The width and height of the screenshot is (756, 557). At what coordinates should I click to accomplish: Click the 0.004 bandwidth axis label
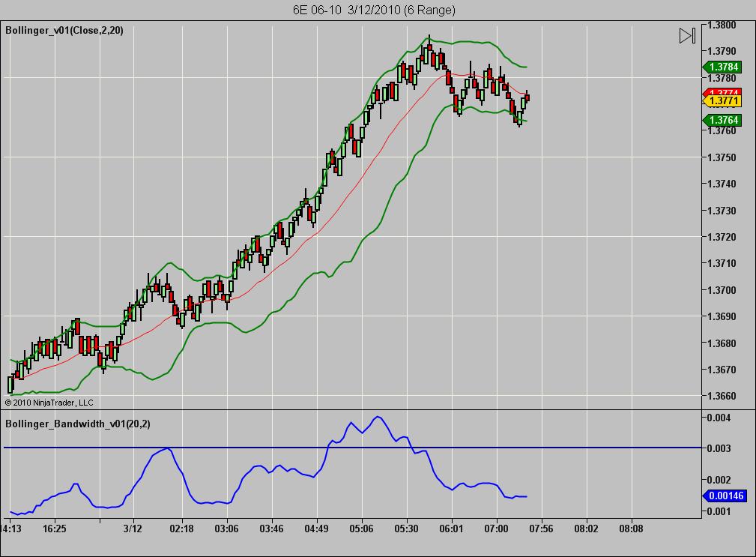tap(719, 418)
